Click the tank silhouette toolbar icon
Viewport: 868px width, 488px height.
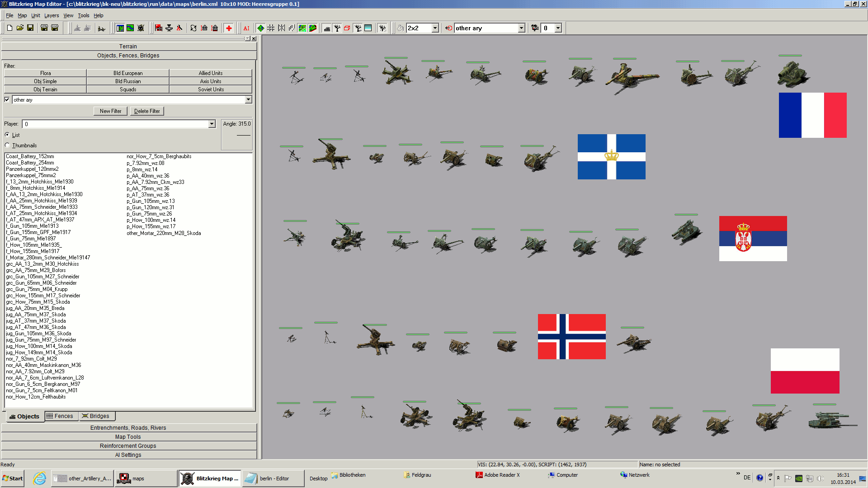327,28
